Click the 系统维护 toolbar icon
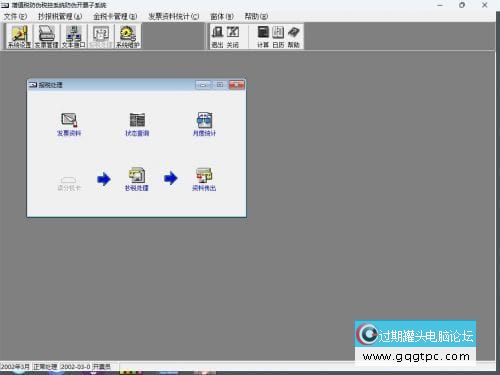500x375 pixels. (x=128, y=36)
